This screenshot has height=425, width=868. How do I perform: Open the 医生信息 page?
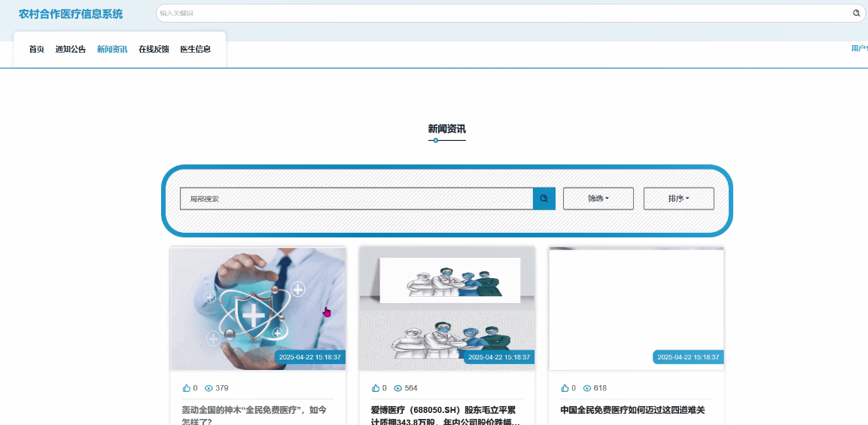[196, 49]
